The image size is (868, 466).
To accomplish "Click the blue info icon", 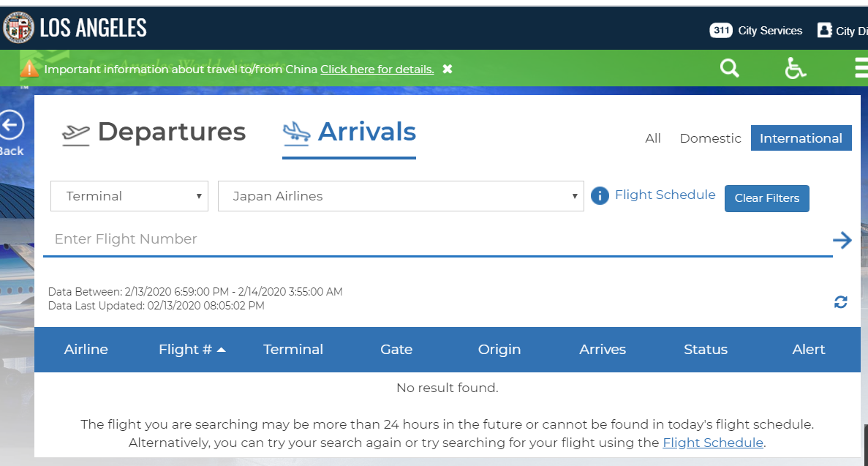I will coord(600,195).
